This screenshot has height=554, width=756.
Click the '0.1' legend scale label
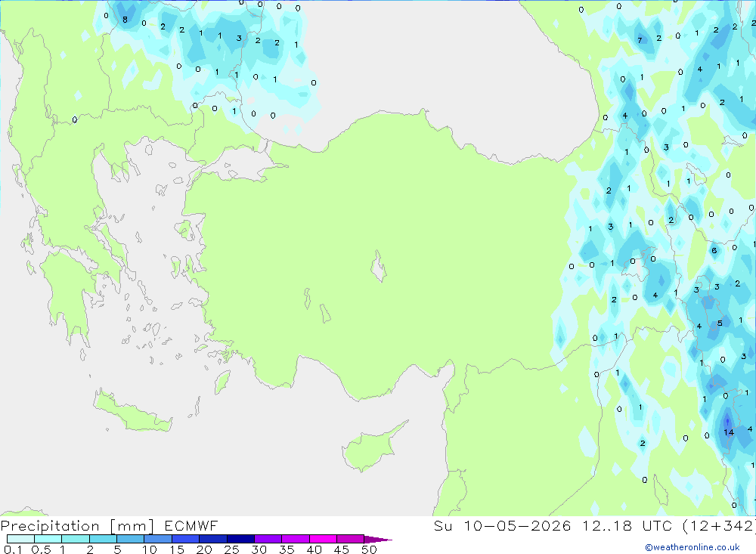[13, 549]
